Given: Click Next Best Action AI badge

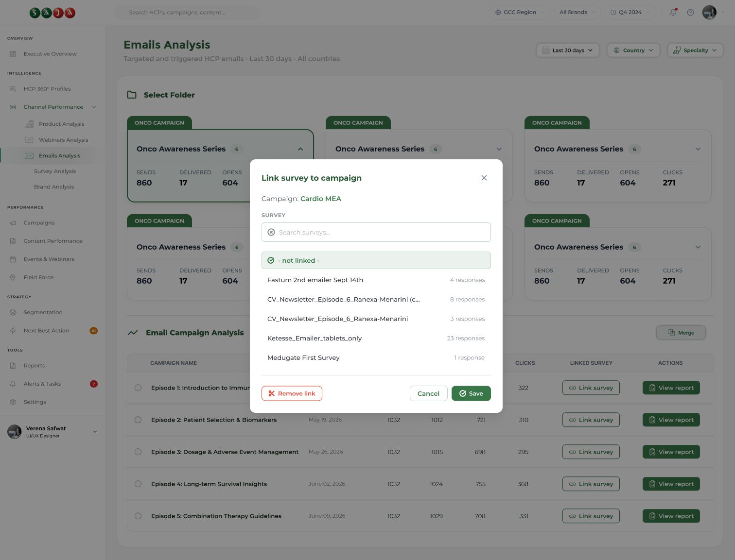Looking at the screenshot, I should [94, 331].
